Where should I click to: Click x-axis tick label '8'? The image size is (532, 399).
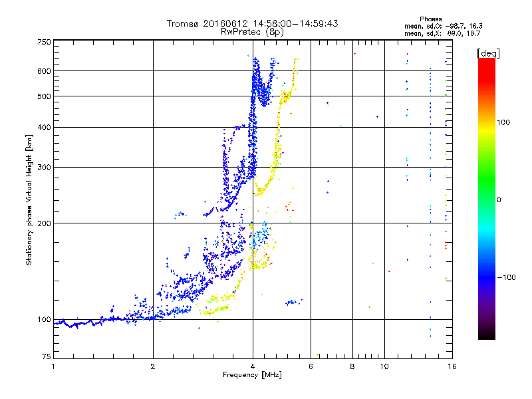pyautogui.click(x=352, y=366)
